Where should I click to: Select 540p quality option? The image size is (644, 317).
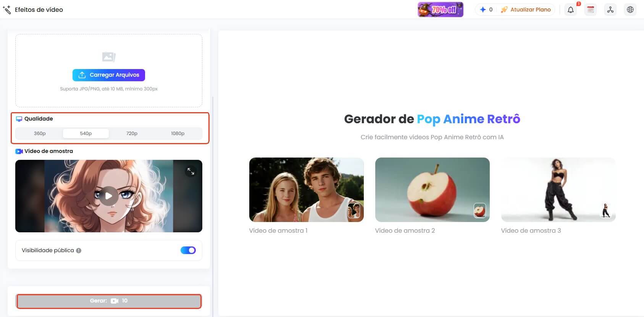pyautogui.click(x=86, y=134)
